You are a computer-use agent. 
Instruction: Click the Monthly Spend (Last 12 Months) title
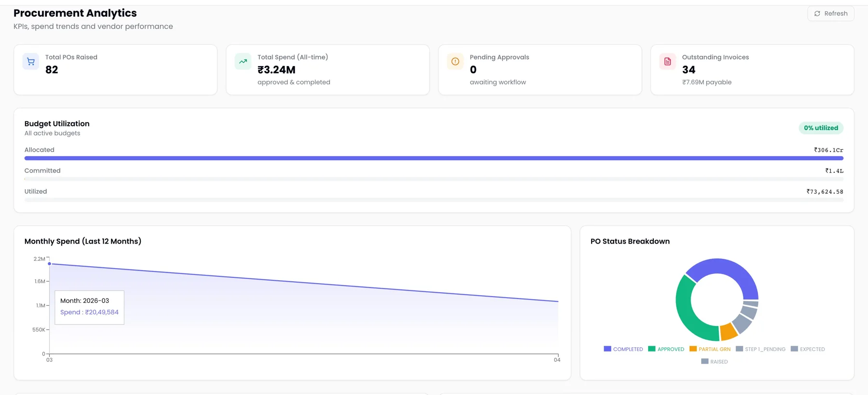[x=83, y=241]
